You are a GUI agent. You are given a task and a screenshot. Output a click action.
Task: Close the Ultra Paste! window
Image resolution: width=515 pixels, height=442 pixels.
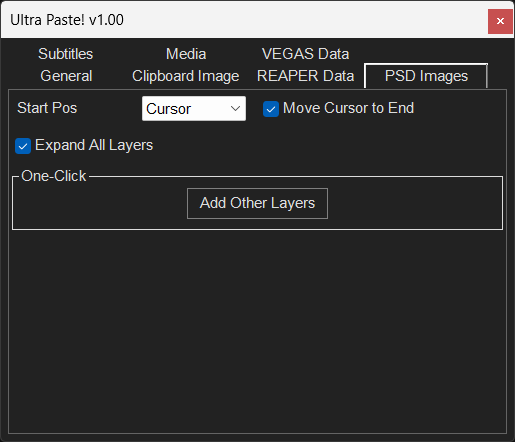click(500, 21)
